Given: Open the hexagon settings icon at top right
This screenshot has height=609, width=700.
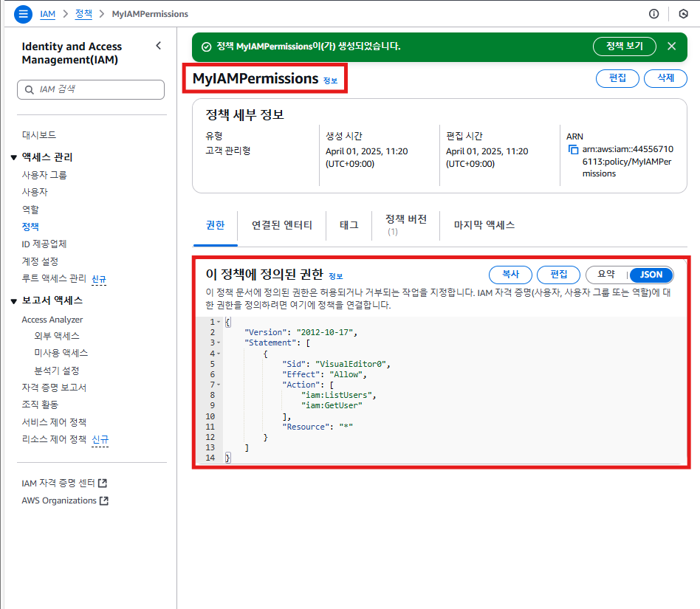Looking at the screenshot, I should (683, 14).
